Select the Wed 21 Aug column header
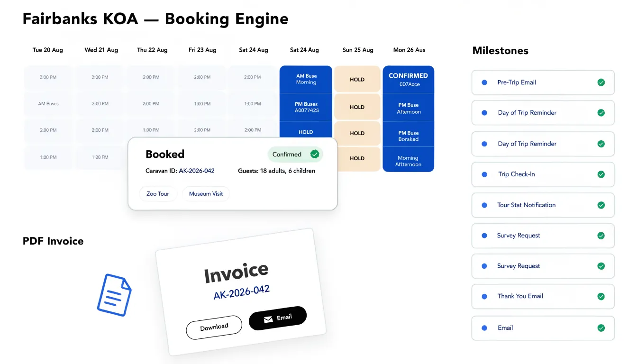This screenshot has height=364, width=637. (101, 50)
